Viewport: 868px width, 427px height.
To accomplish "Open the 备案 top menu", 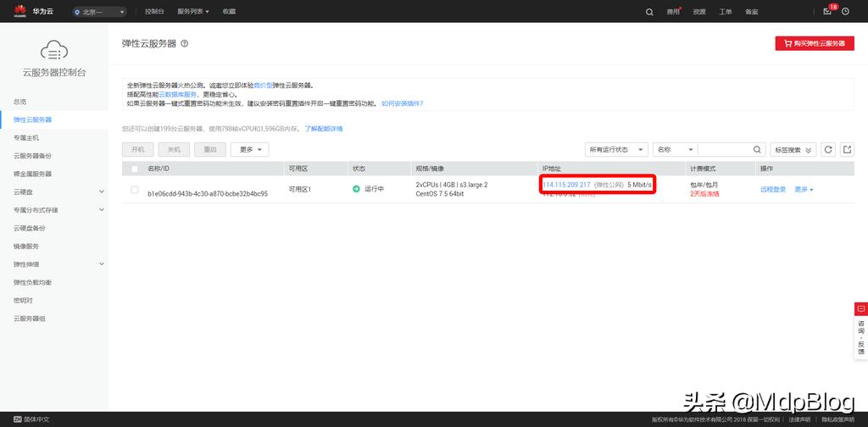I will (752, 12).
